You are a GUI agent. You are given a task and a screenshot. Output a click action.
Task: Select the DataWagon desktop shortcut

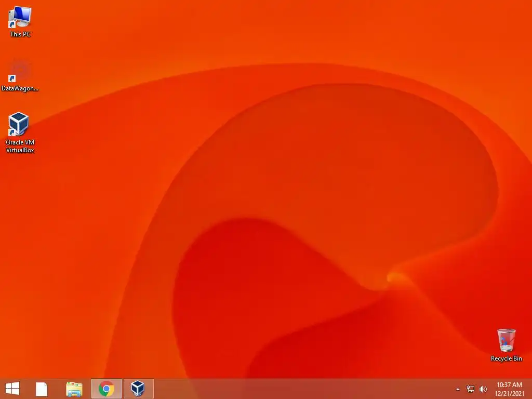pos(20,76)
